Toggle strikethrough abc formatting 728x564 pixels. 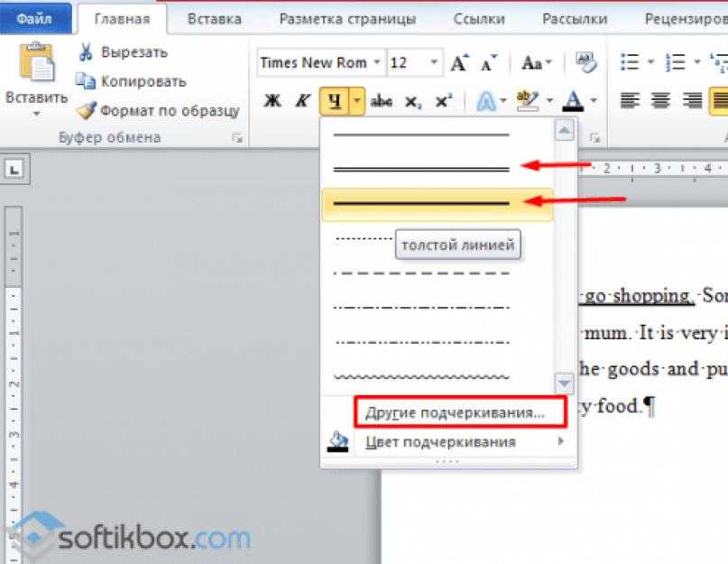tap(382, 100)
